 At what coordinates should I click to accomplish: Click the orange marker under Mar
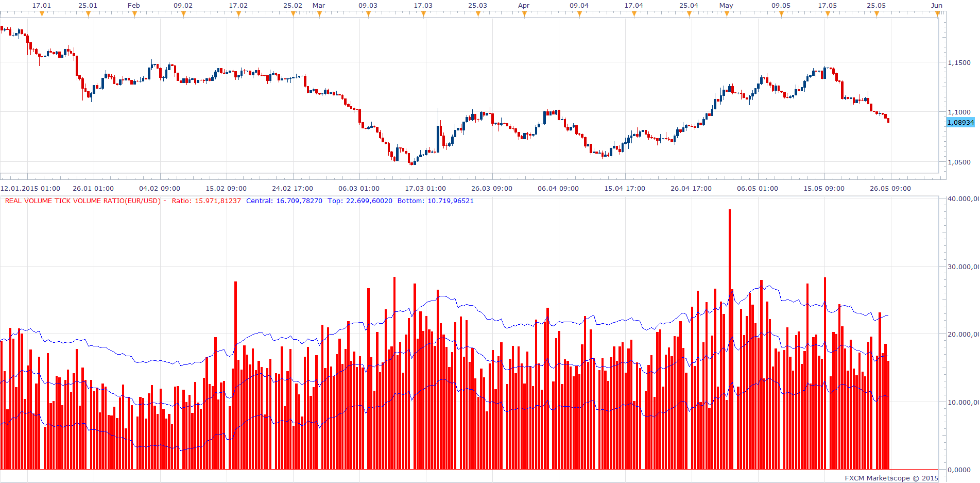[319, 14]
